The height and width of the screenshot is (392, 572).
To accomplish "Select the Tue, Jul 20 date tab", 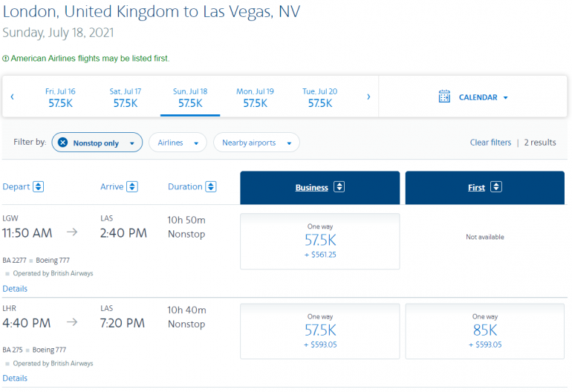I will point(319,98).
